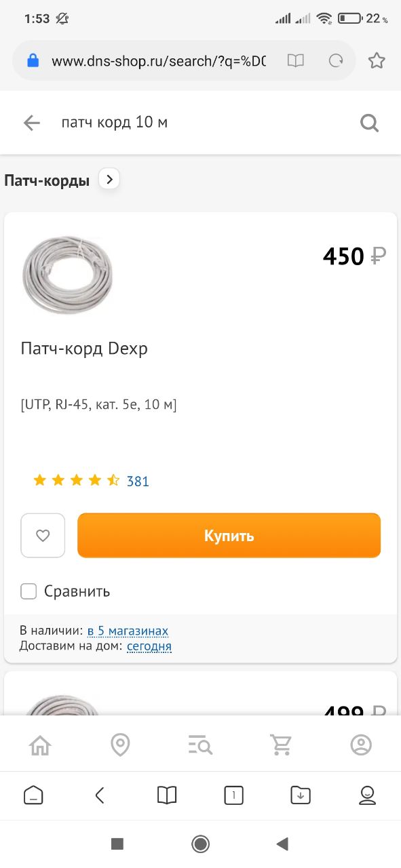Open the catalog search icon

(200, 745)
